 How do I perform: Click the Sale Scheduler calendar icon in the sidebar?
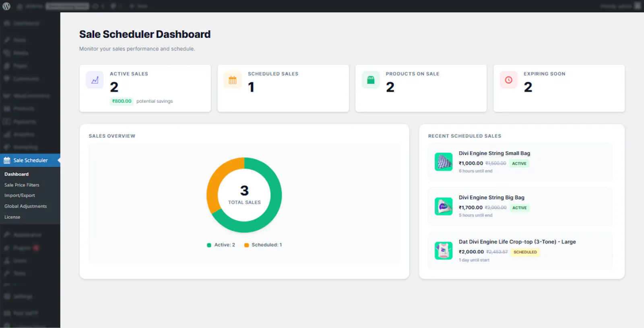(7, 160)
